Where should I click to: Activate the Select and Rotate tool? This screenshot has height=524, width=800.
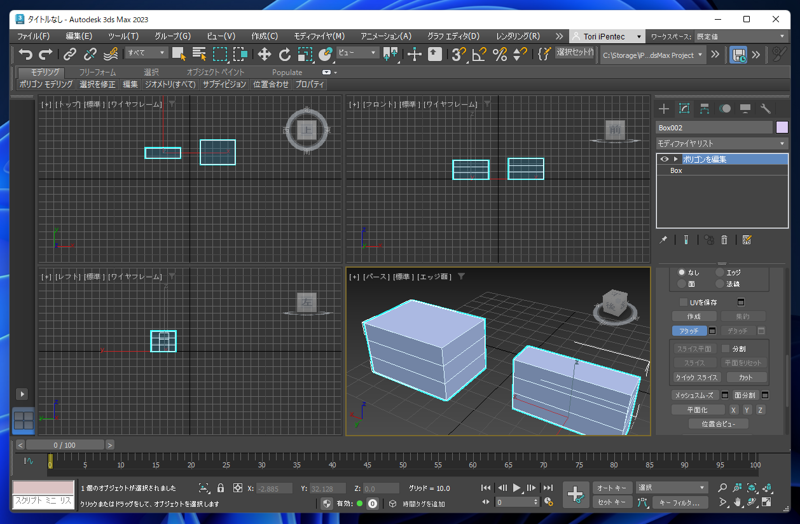(x=284, y=54)
